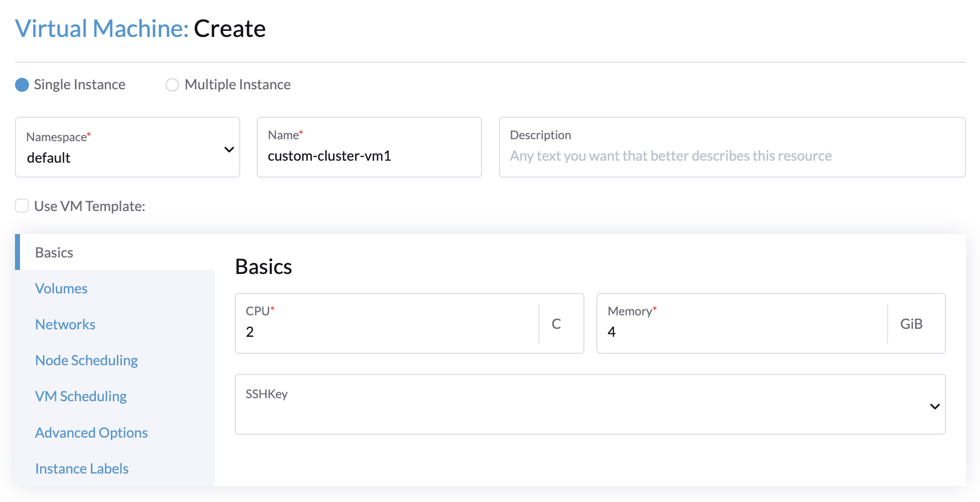Switch to the Basics tab
This screenshot has height=502, width=980.
click(54, 252)
